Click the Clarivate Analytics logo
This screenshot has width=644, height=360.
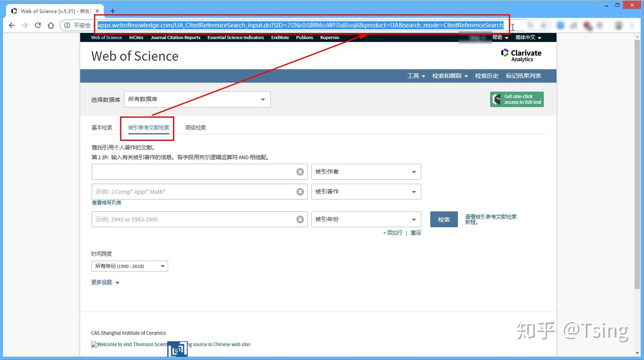[x=521, y=55]
